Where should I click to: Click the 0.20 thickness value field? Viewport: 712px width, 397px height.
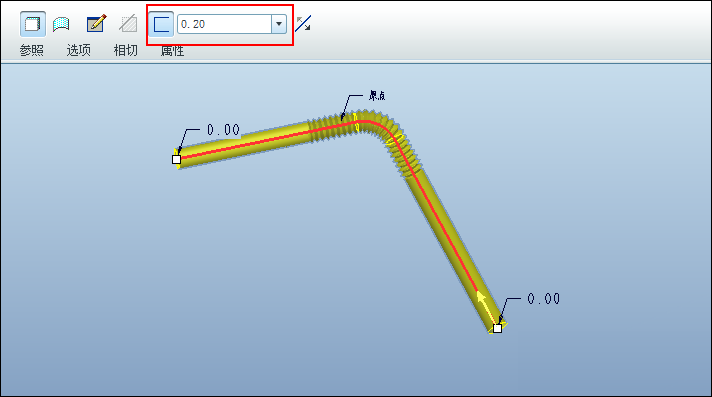225,24
